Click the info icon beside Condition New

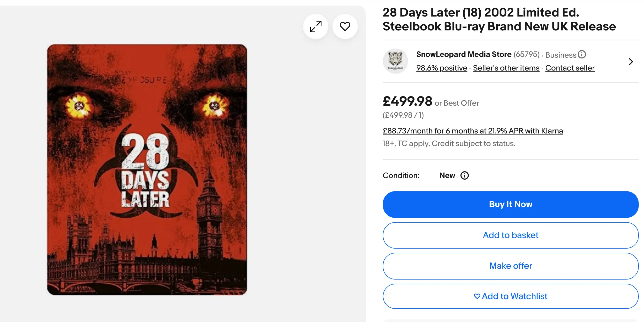pyautogui.click(x=465, y=175)
